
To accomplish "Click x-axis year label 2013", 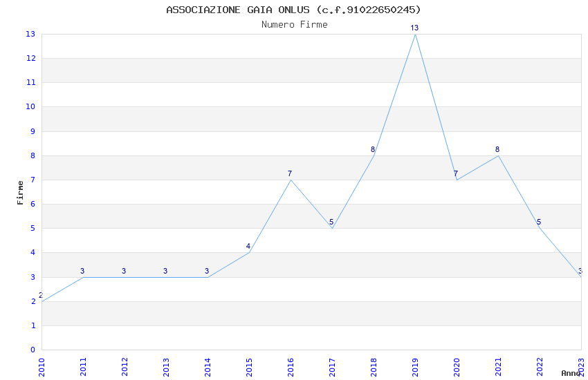I will (x=166, y=367).
